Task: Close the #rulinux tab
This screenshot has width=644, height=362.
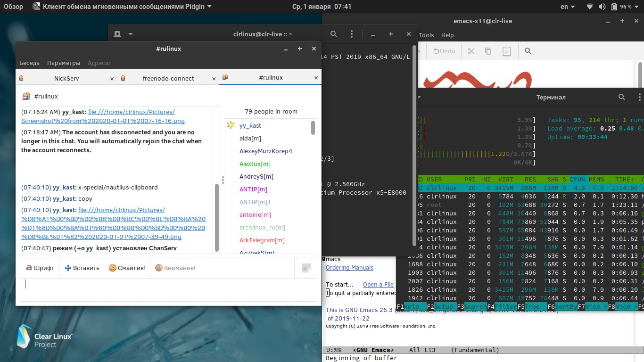Action: pyautogui.click(x=316, y=78)
